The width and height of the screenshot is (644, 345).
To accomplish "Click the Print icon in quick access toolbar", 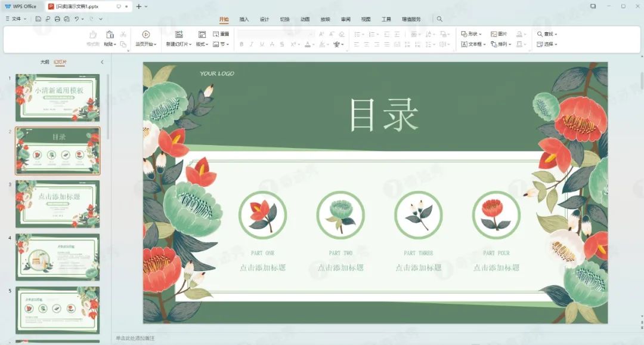I will 57,19.
